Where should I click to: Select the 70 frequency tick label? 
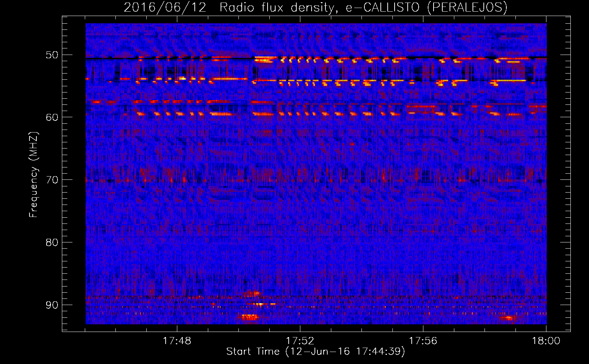click(x=52, y=180)
